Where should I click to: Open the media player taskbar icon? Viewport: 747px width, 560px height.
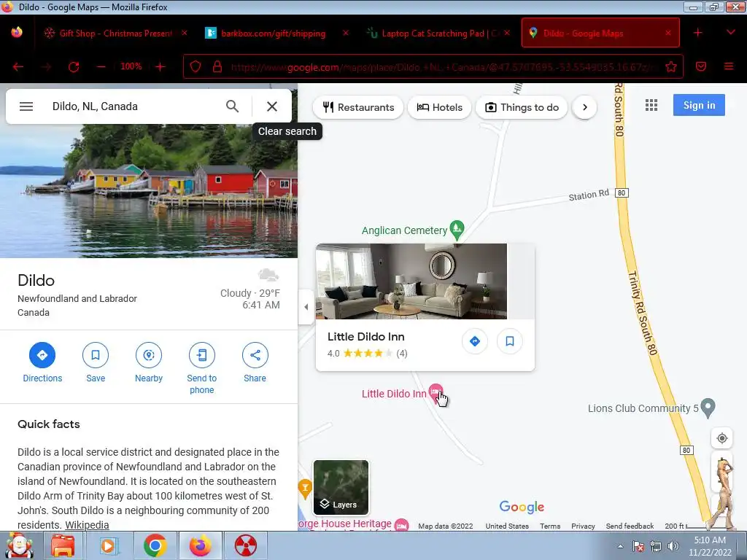(109, 545)
